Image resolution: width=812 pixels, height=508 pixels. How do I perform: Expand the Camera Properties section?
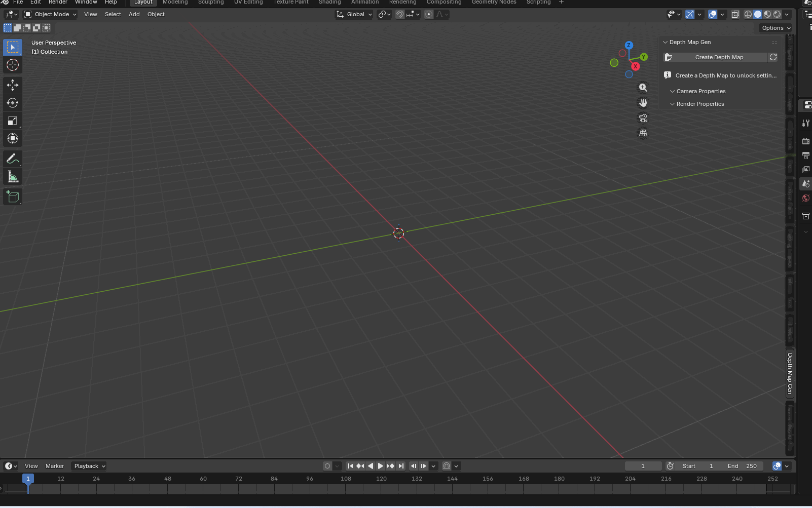[700, 91]
